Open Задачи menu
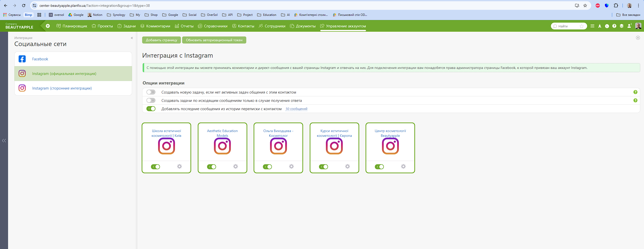Viewport: 644px width, 249px height. pyautogui.click(x=127, y=26)
